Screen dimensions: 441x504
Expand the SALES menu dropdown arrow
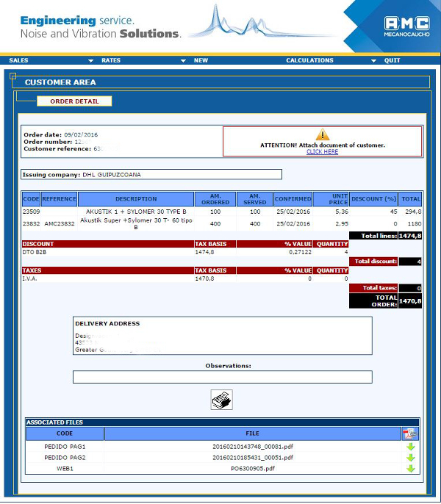point(90,60)
